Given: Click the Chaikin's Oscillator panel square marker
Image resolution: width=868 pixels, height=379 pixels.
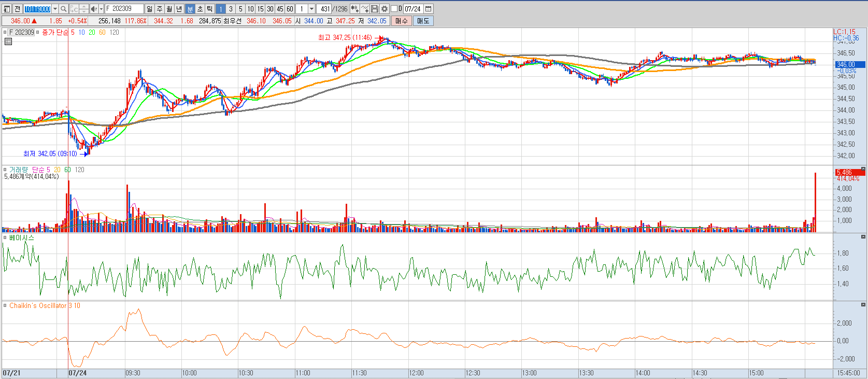Looking at the screenshot, I should (x=5, y=305).
